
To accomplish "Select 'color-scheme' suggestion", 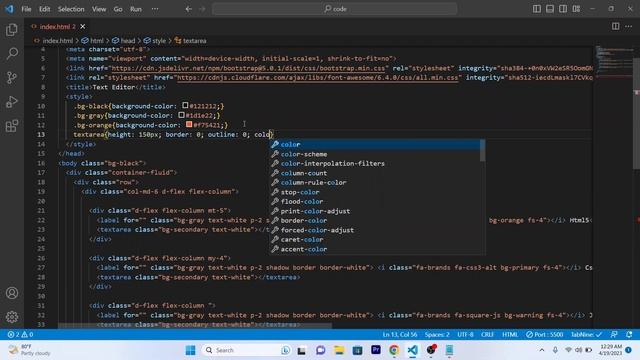I will point(375,154).
